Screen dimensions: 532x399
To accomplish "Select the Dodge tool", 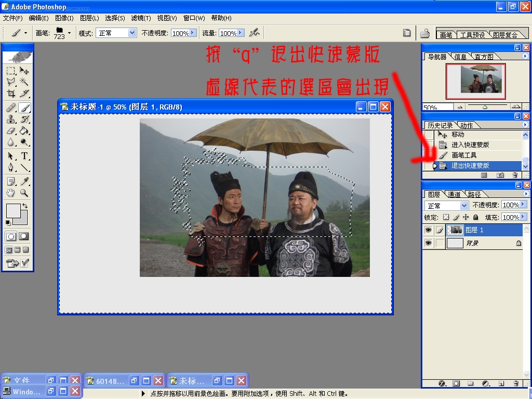I will (x=24, y=142).
